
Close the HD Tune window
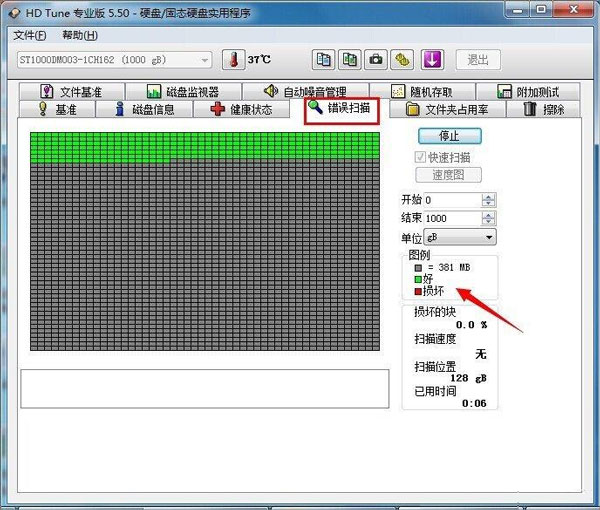[x=574, y=10]
